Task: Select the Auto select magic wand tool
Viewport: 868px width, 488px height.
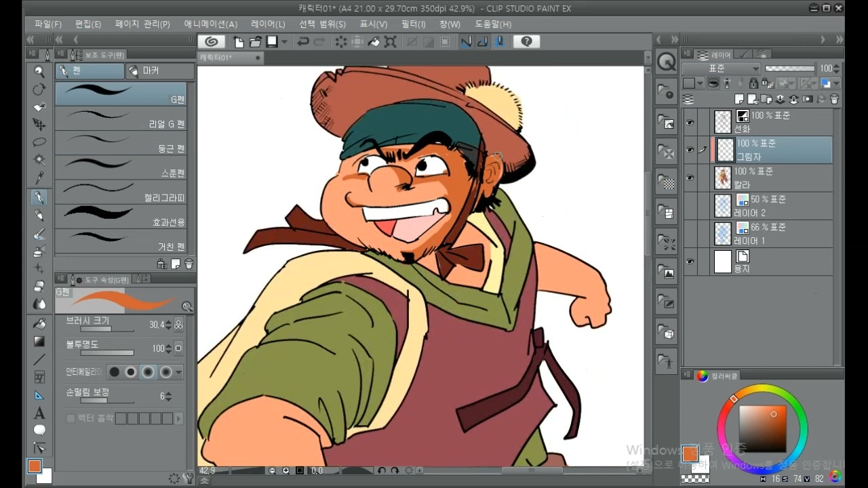Action: (x=39, y=160)
